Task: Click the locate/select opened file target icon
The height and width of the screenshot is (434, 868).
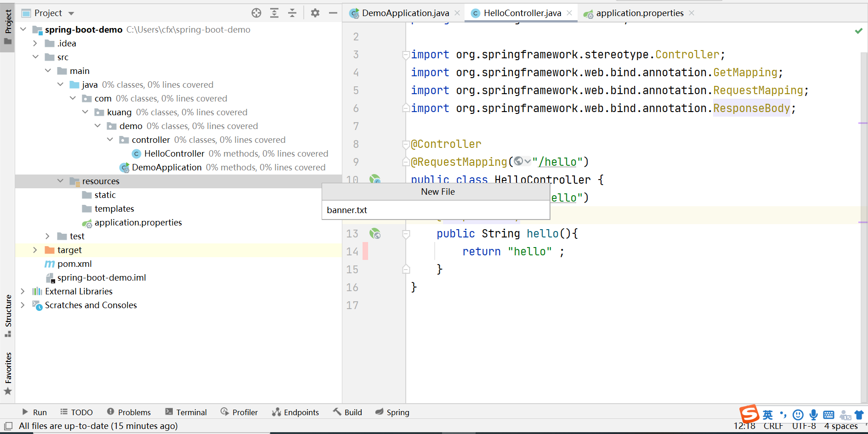Action: pyautogui.click(x=256, y=13)
